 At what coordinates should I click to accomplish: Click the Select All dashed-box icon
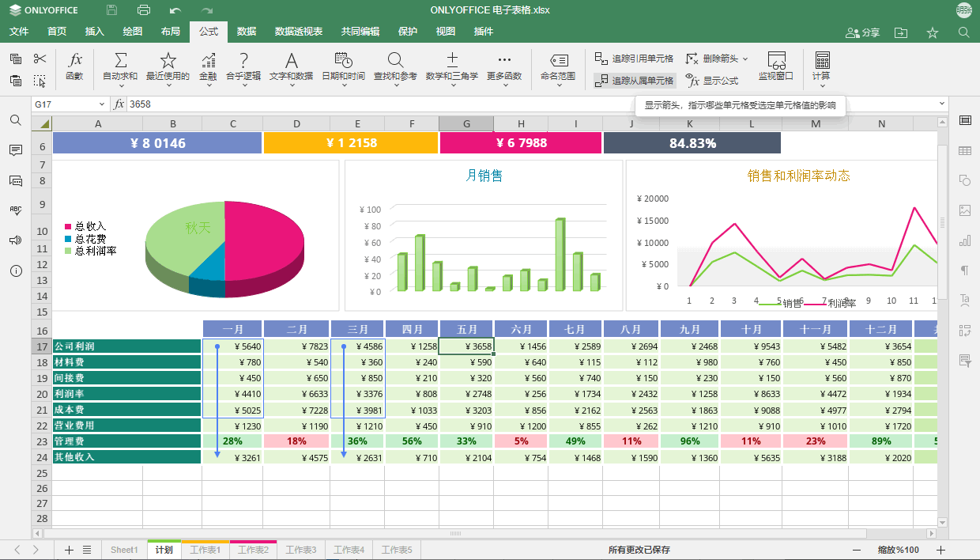tap(40, 81)
